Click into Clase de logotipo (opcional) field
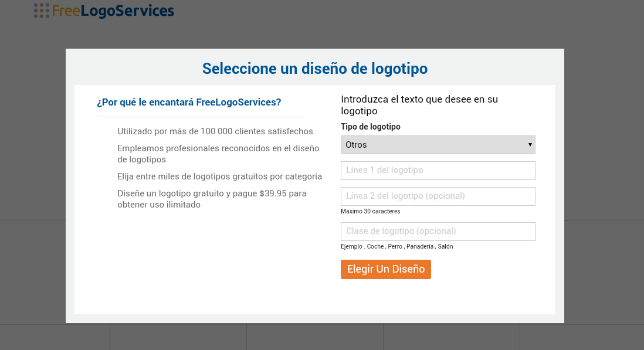The image size is (644, 350). [x=438, y=232]
